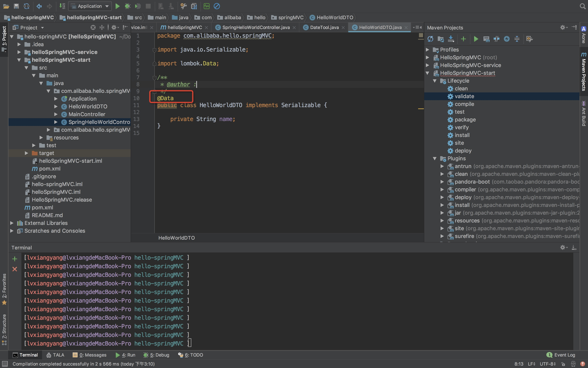This screenshot has width=588, height=368.
Task: Open the 5: Debug tool window
Action: click(156, 355)
